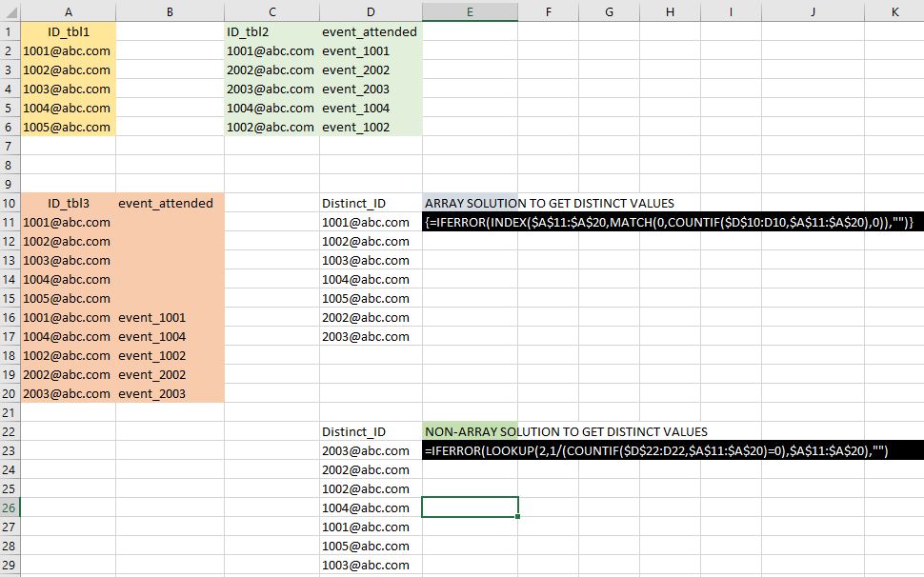Click event_2003 in cell D4
The height and width of the screenshot is (577, 924).
click(371, 89)
